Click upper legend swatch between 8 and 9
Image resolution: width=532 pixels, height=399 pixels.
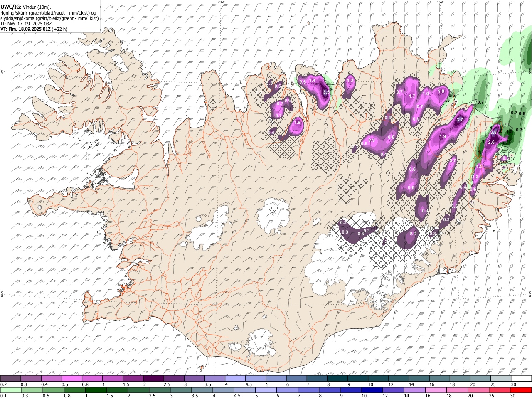click(x=337, y=378)
